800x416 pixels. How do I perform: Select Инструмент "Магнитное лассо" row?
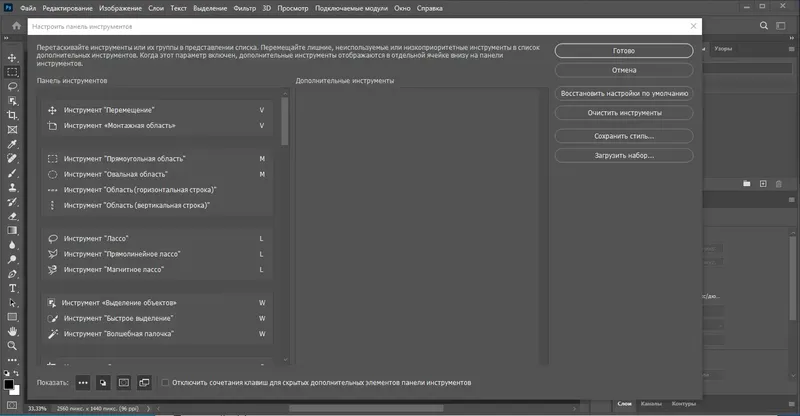click(157, 270)
